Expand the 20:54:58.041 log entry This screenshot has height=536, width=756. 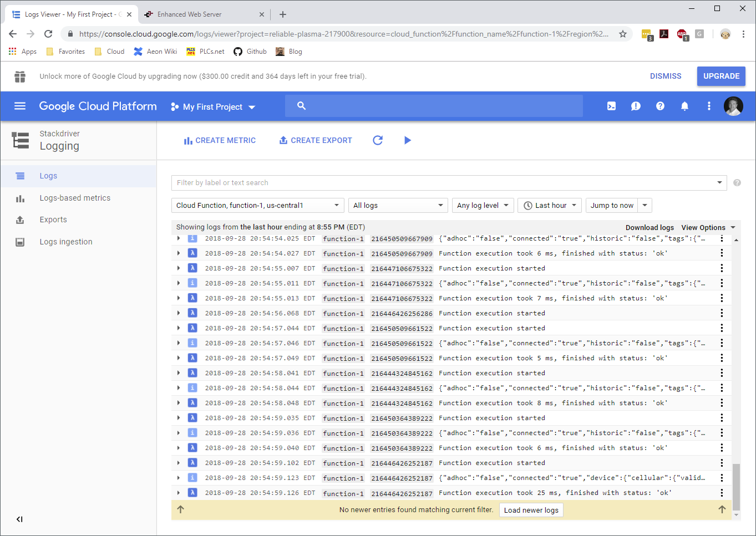point(179,372)
